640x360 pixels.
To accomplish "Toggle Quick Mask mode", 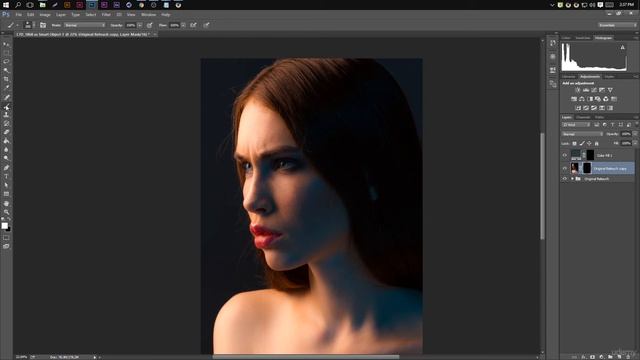I will coord(6,238).
